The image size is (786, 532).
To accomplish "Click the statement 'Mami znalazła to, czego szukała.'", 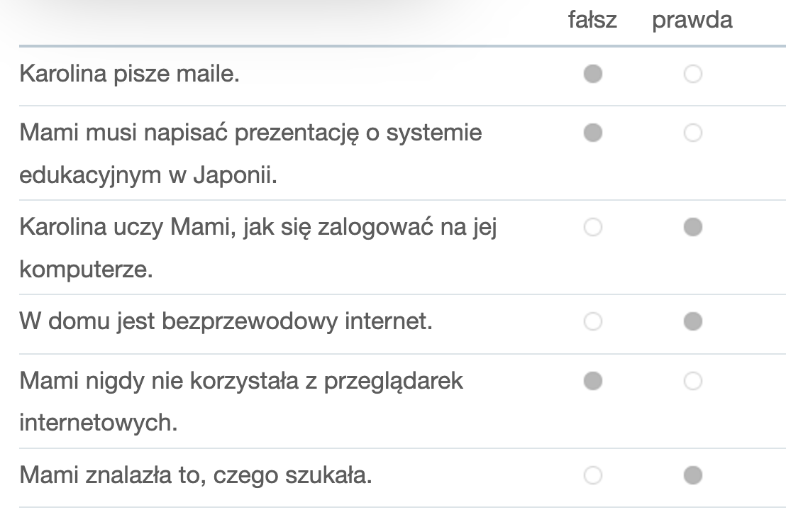I will [196, 475].
